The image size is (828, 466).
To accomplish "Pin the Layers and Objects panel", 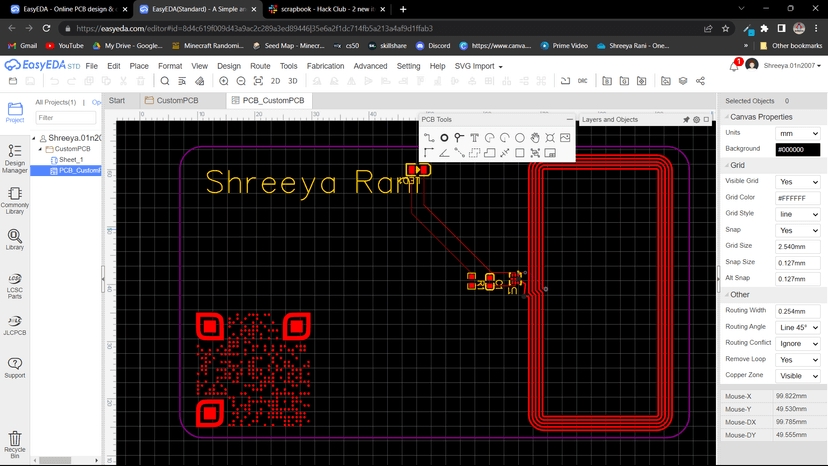I will point(686,119).
